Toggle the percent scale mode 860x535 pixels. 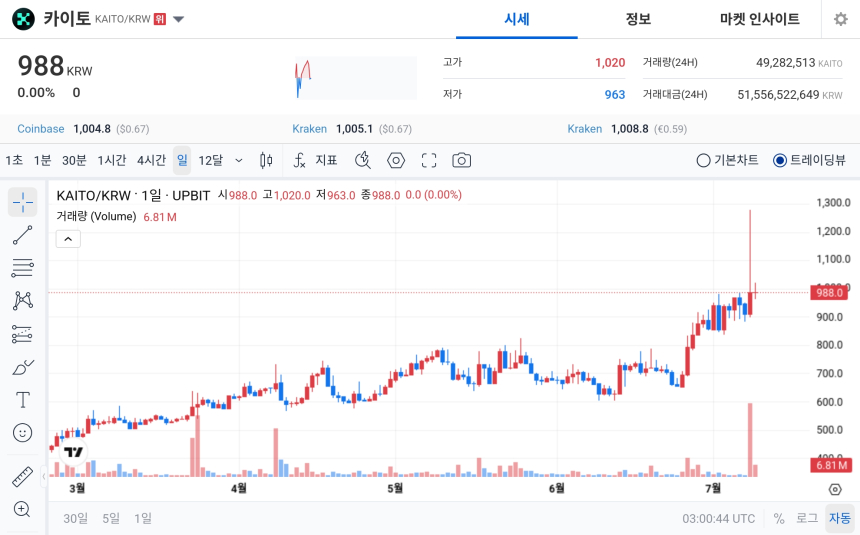(779, 519)
